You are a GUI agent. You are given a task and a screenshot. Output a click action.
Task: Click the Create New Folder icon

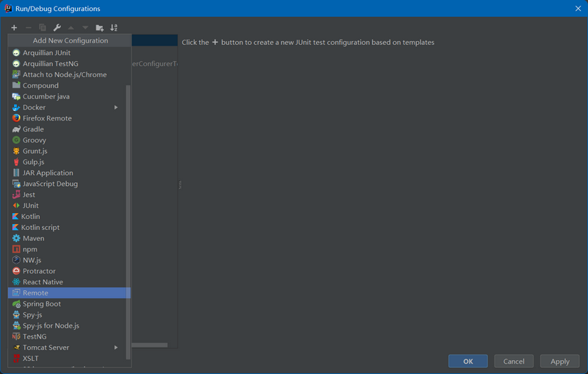(x=99, y=27)
